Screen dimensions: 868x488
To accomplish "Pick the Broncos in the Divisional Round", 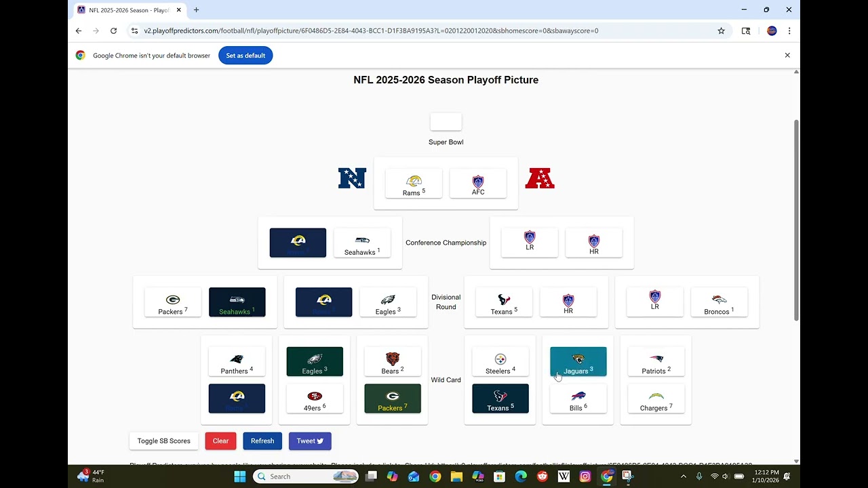I will [x=719, y=302].
